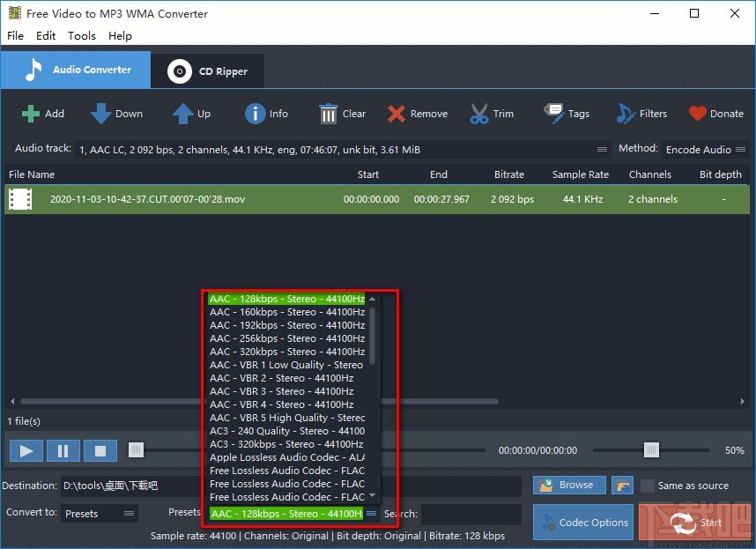Click the preset list scroll down arrow
The width and height of the screenshot is (756, 549).
[x=372, y=495]
